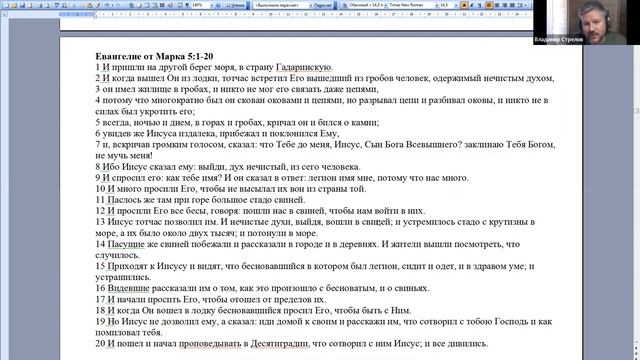Open Print Preview from the toolbar
This screenshot has width=640, height=360.
click(48, 5)
